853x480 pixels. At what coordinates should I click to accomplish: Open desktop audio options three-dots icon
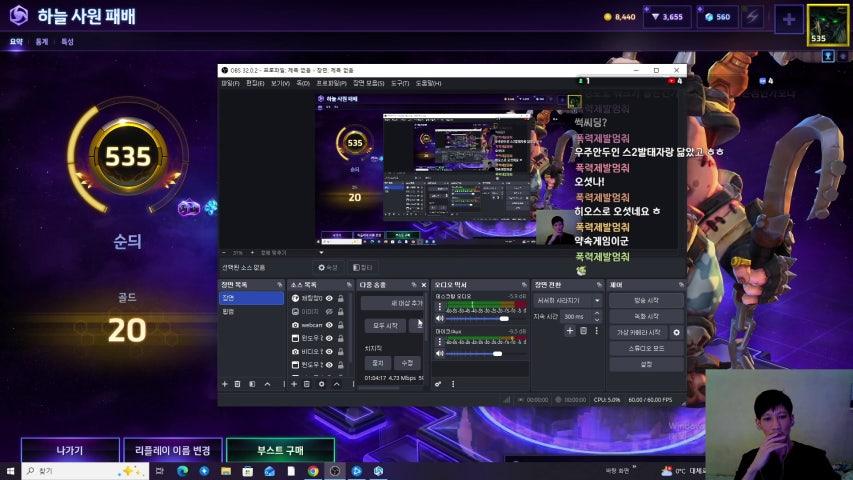point(440,307)
